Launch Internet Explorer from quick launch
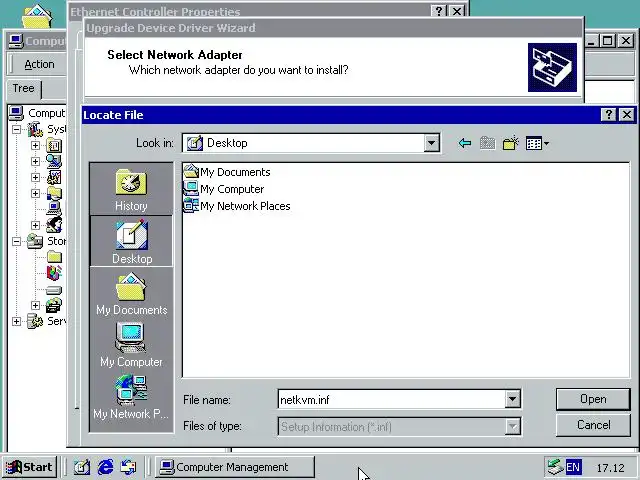The image size is (640, 480). [x=105, y=467]
